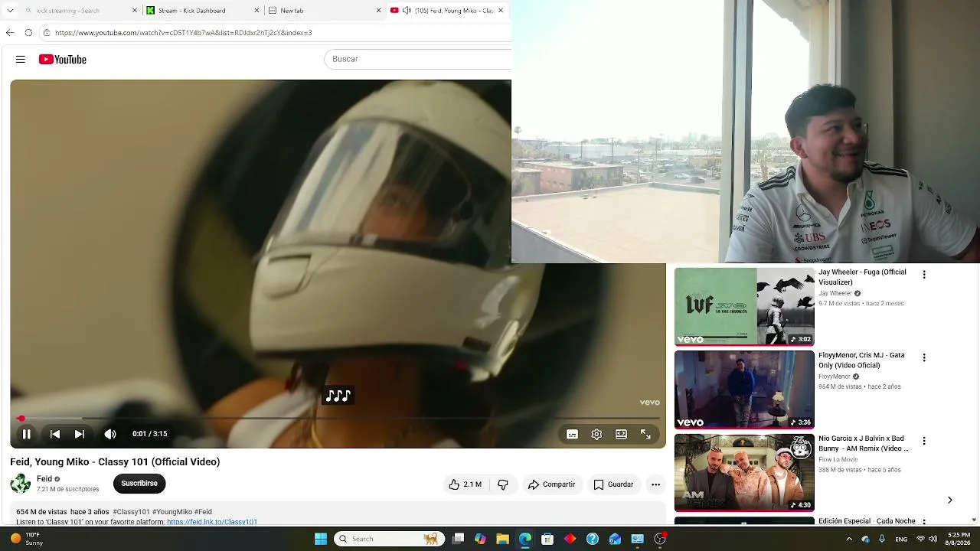The height and width of the screenshot is (551, 980).
Task: Click the #Feid hashtag
Action: (x=203, y=512)
